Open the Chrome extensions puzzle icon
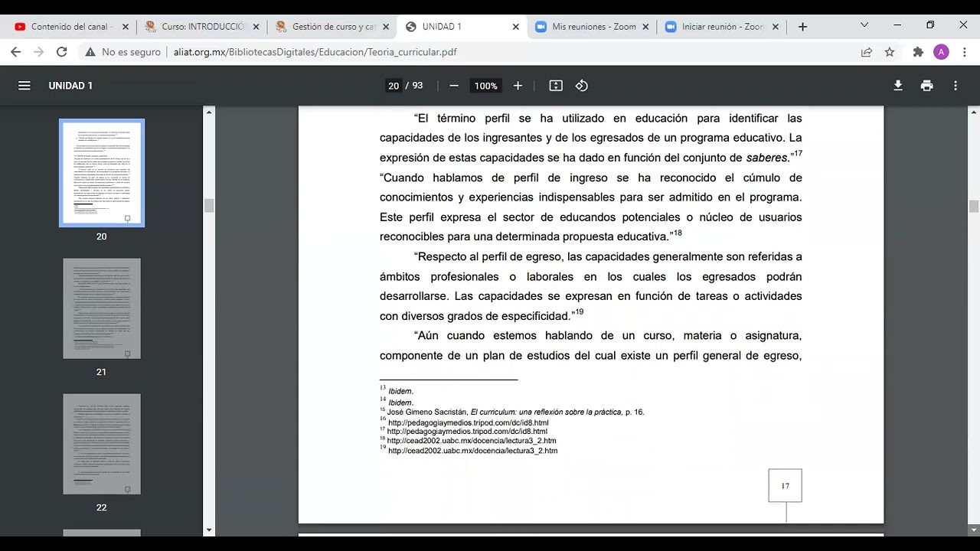The height and width of the screenshot is (551, 980). tap(917, 52)
